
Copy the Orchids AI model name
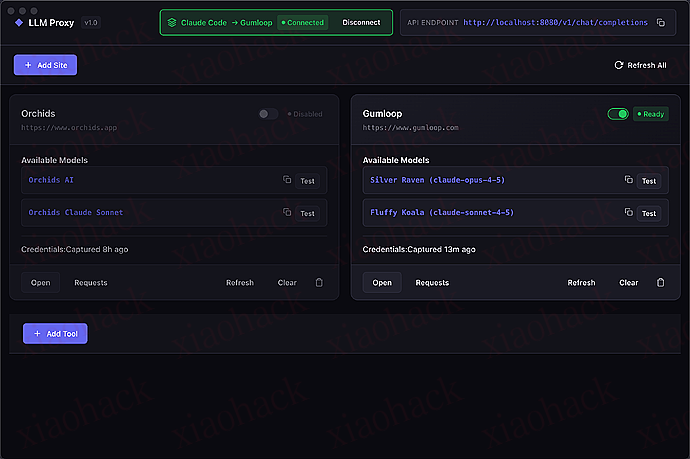[x=287, y=181]
